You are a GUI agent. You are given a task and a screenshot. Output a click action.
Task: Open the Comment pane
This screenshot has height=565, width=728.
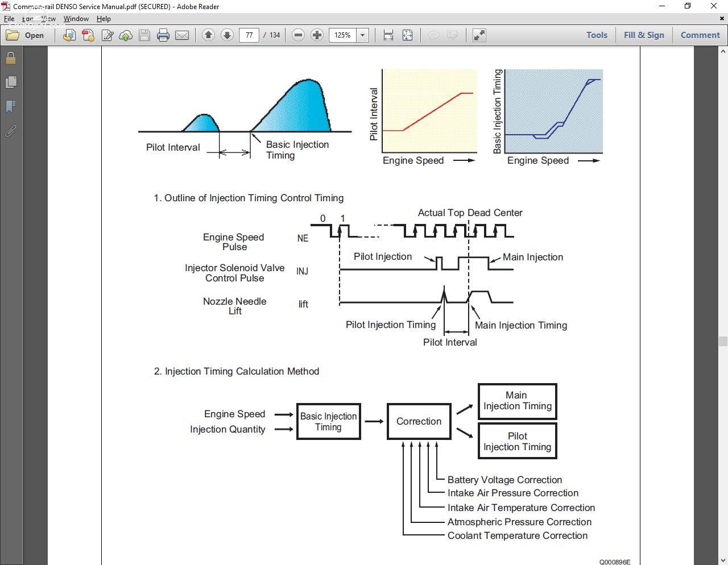(700, 35)
